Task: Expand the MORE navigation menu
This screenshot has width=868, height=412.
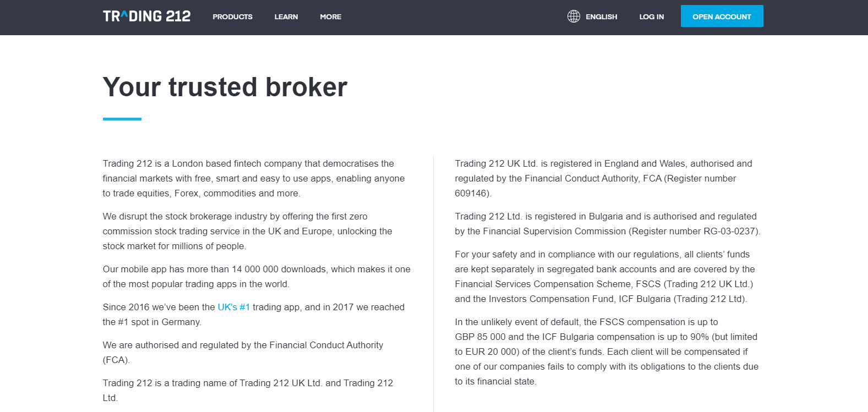Action: point(330,17)
